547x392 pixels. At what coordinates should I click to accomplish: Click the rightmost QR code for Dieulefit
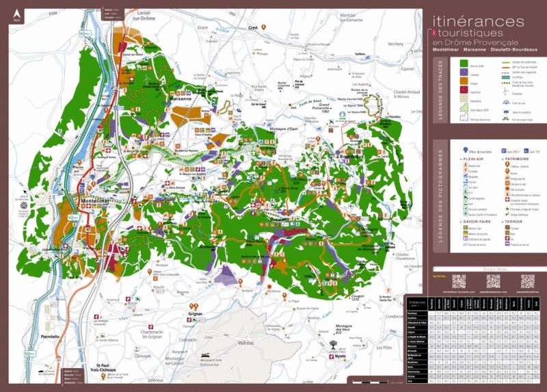[x=526, y=280]
